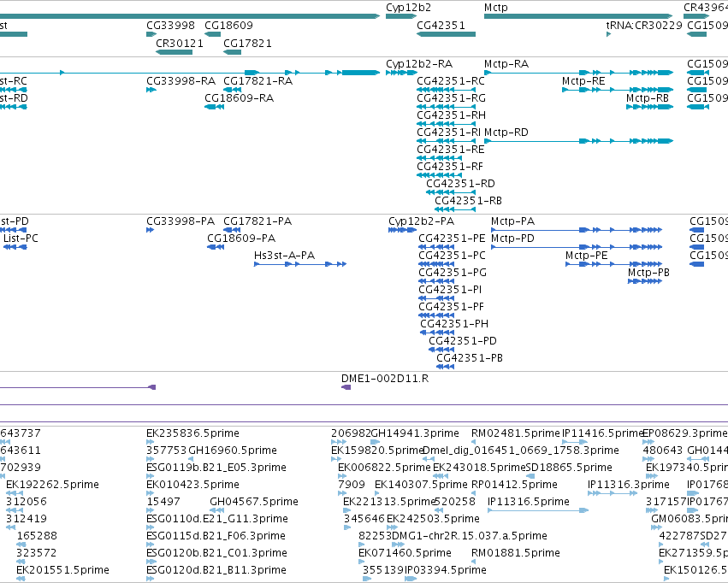Click transcript Mctp-RD
This screenshot has width=728, height=583.
point(578,141)
